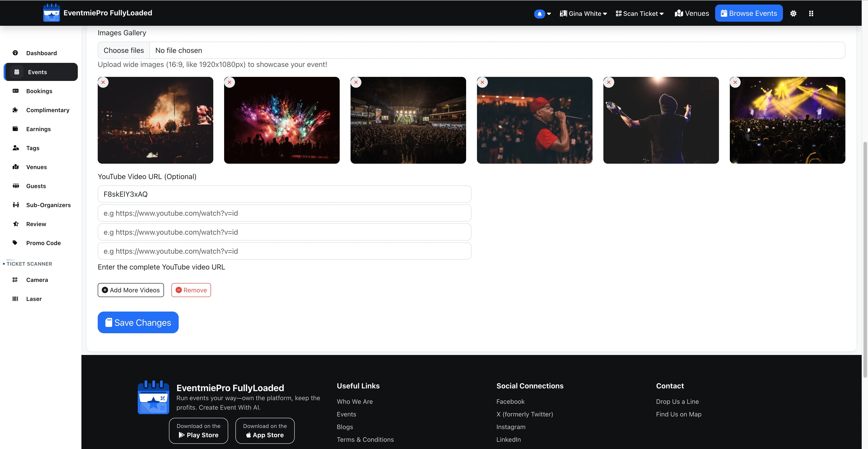
Task: Open the Who We Are link
Action: (x=354, y=402)
